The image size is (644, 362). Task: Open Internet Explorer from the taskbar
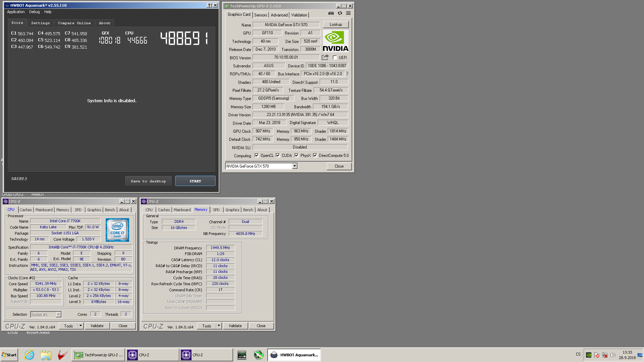30,355
